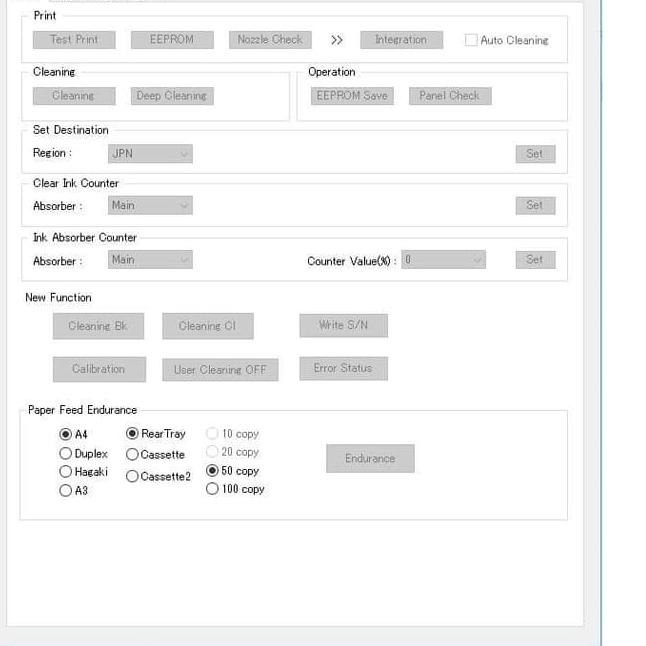
Task: Click Set button in Clear Ink Counter section
Action: [534, 206]
